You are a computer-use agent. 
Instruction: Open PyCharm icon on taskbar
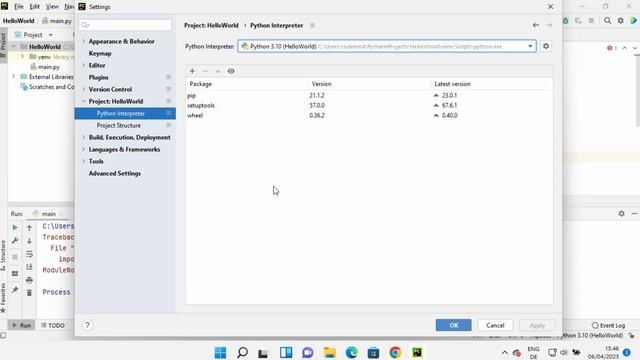click(x=417, y=352)
